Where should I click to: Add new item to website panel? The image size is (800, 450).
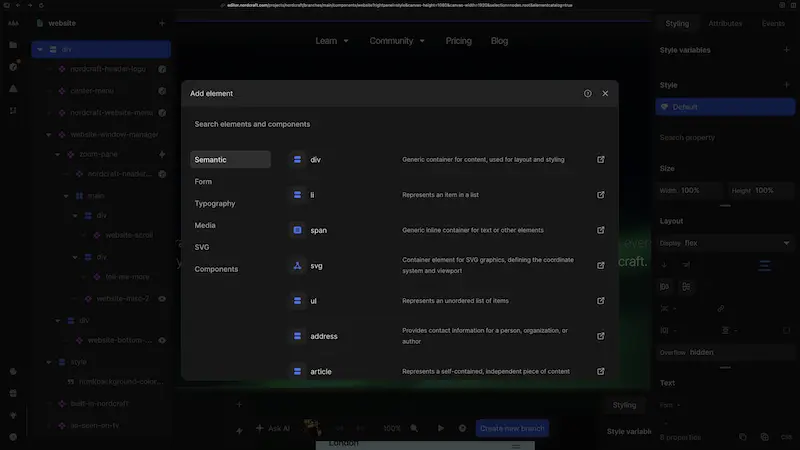coord(162,23)
